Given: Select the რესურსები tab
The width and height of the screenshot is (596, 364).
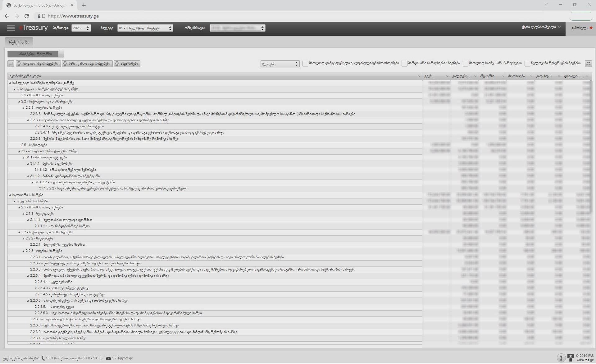Looking at the screenshot, I should (x=19, y=42).
